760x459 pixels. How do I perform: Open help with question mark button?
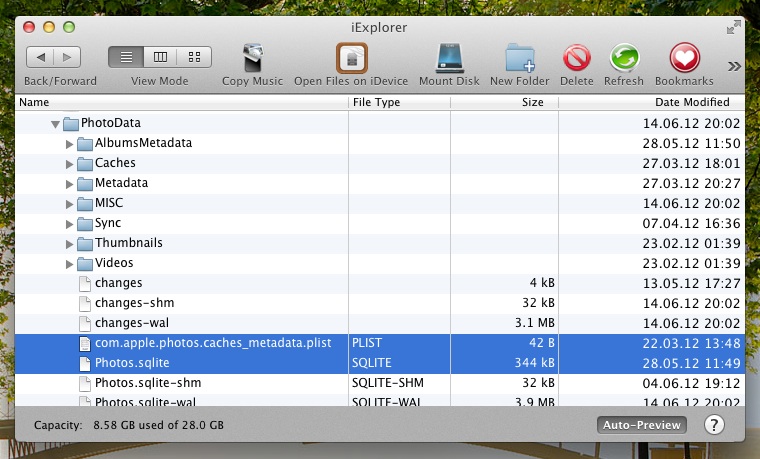click(714, 425)
